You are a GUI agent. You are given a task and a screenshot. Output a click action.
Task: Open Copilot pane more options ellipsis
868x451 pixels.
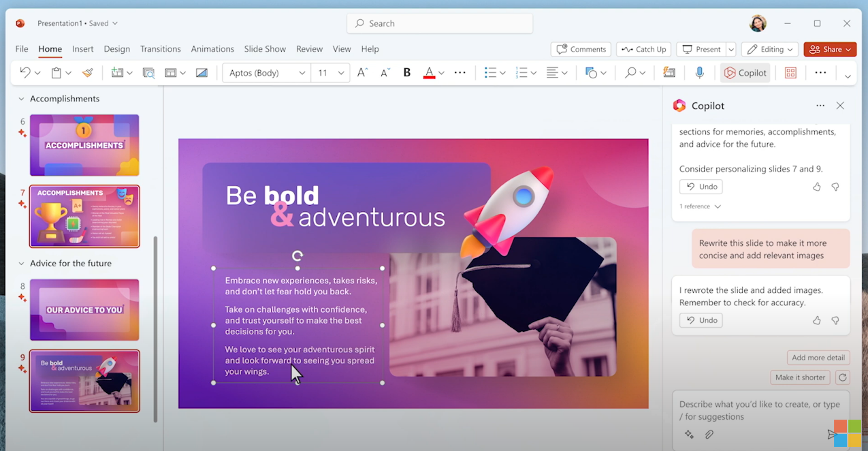(x=820, y=106)
